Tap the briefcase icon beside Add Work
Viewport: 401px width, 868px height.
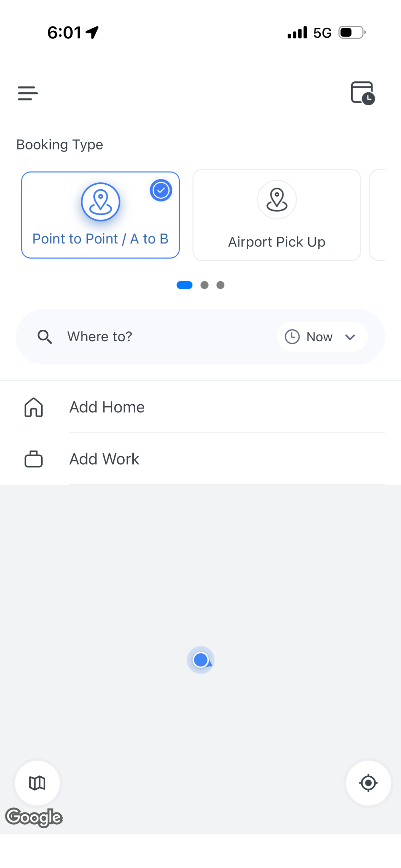34,459
